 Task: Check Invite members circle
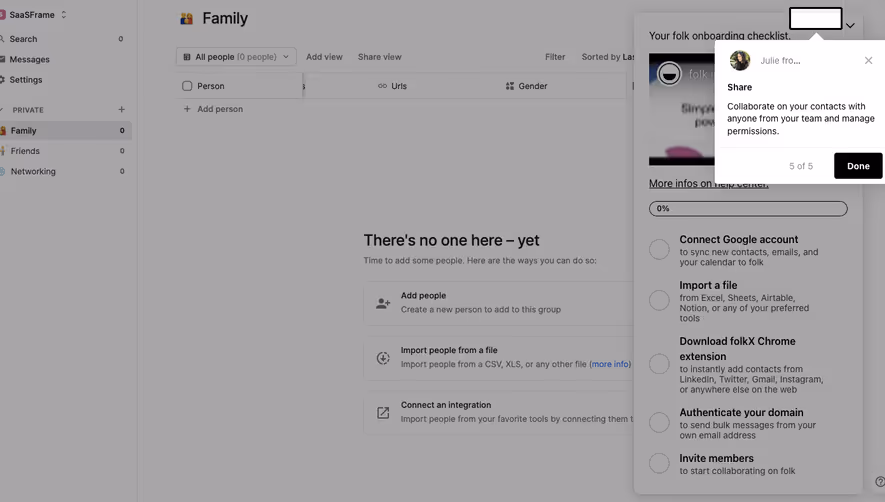click(659, 463)
